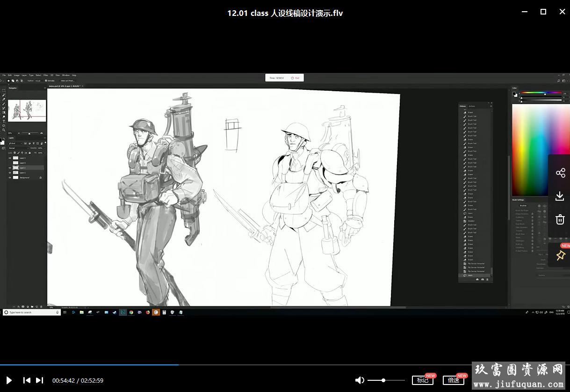Open the Filter menu in Photoshop
The width and height of the screenshot is (570, 392).
click(46, 75)
